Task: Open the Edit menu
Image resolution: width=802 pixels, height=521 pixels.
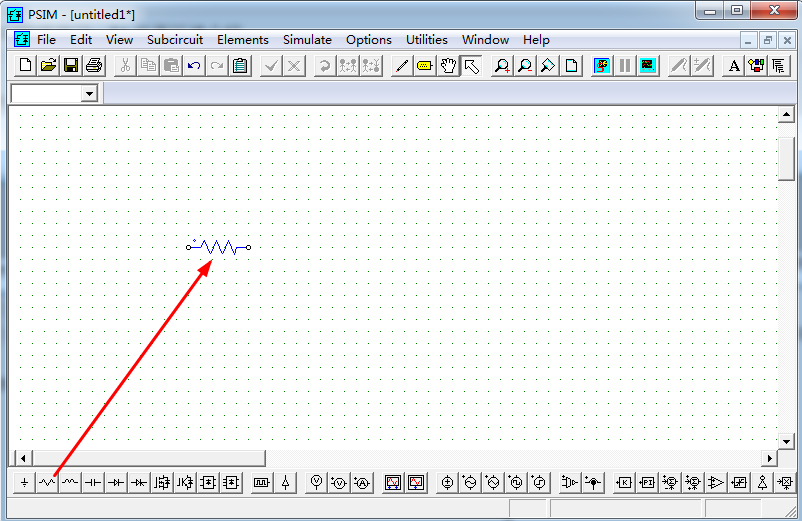Action: click(81, 40)
